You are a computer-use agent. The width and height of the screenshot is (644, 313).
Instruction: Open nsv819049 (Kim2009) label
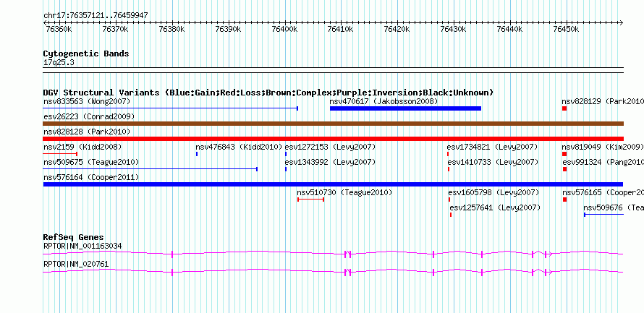(x=603, y=147)
